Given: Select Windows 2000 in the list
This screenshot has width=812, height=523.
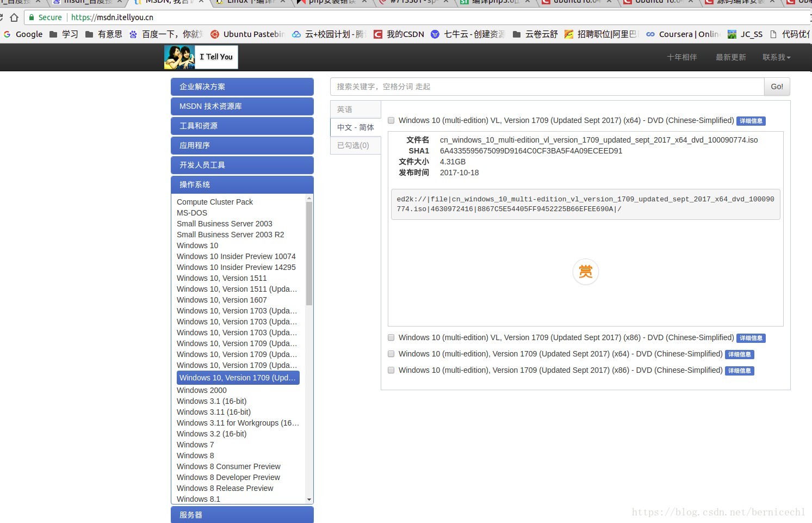Looking at the screenshot, I should coord(202,390).
